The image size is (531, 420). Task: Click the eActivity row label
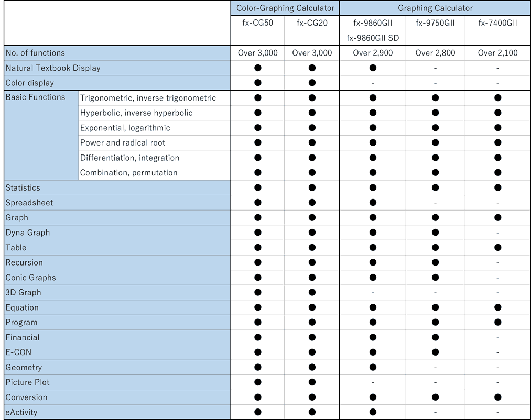point(21,412)
